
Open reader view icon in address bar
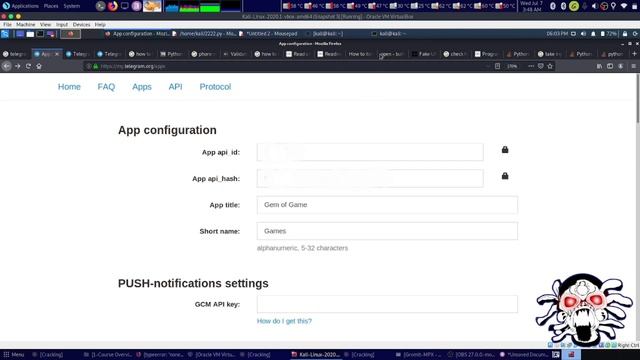[497, 66]
